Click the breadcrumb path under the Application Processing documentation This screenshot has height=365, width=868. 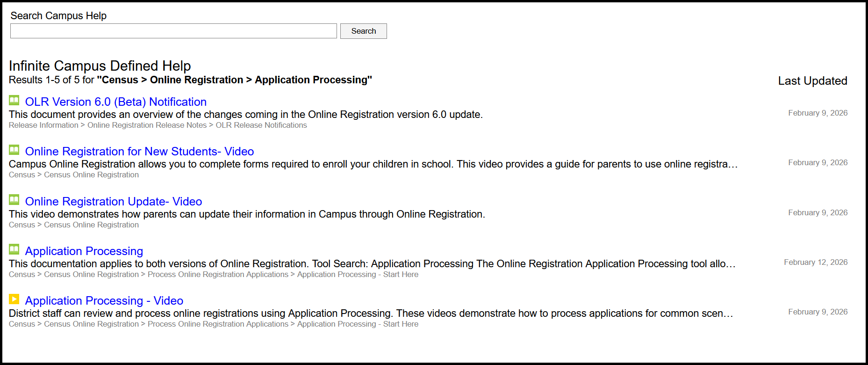click(214, 275)
